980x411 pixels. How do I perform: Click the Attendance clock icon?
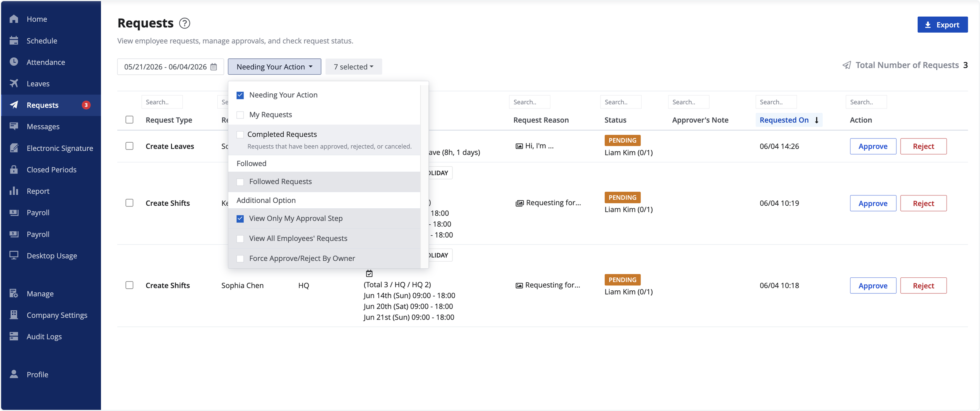14,61
